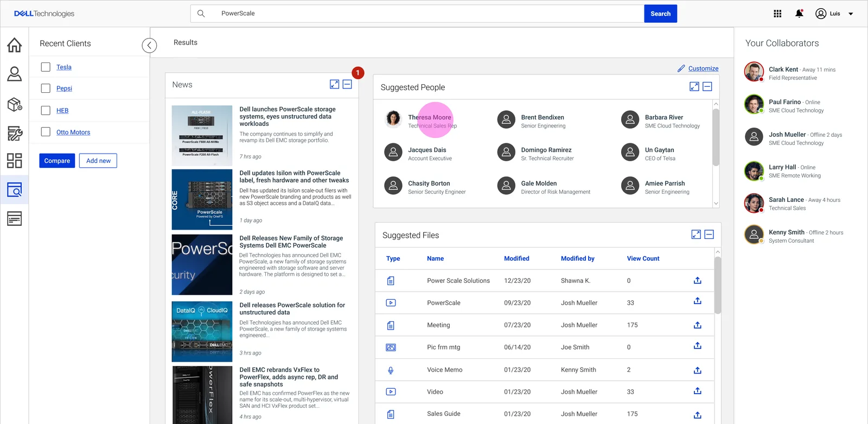Open the Customize link

pos(703,68)
